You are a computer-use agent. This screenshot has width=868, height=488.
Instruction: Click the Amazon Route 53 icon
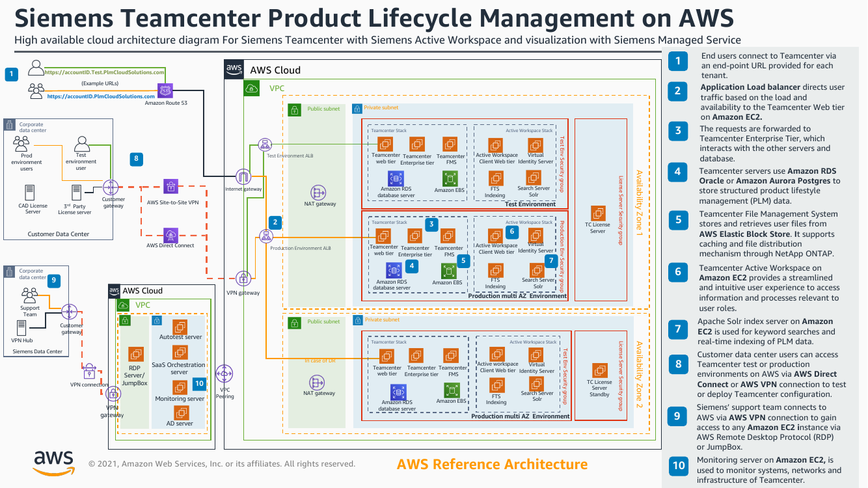(165, 90)
